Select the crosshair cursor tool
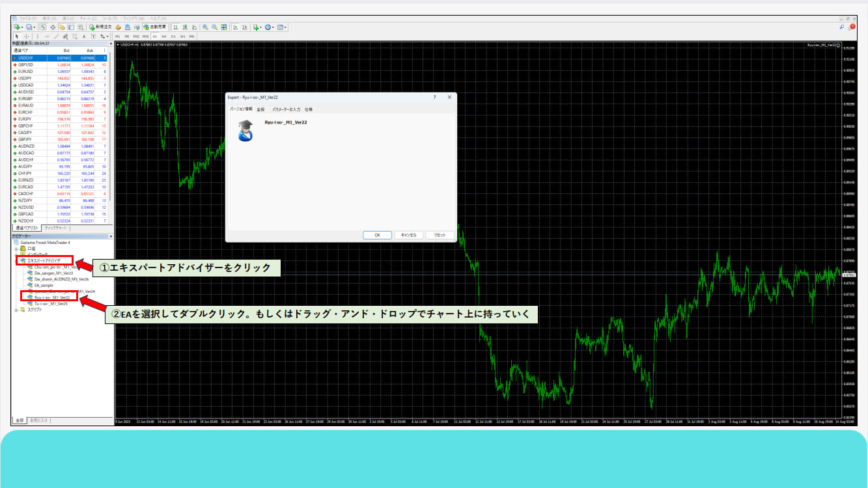The image size is (868, 488). click(26, 36)
